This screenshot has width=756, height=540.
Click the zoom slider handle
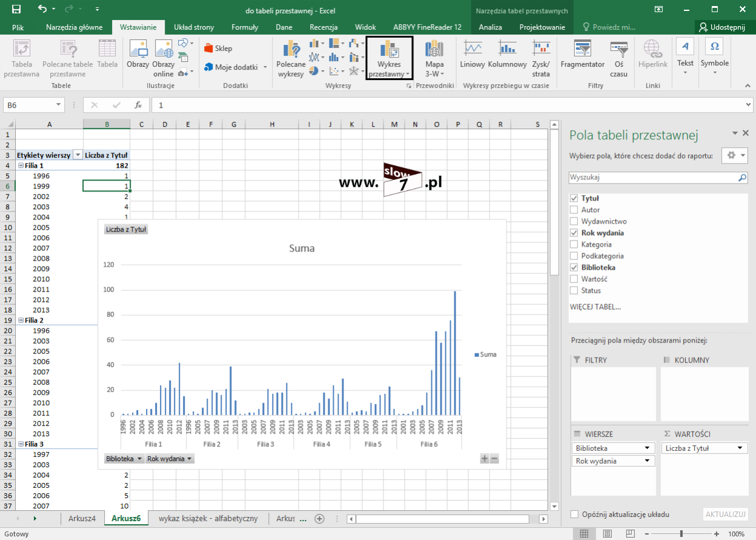coord(682,534)
